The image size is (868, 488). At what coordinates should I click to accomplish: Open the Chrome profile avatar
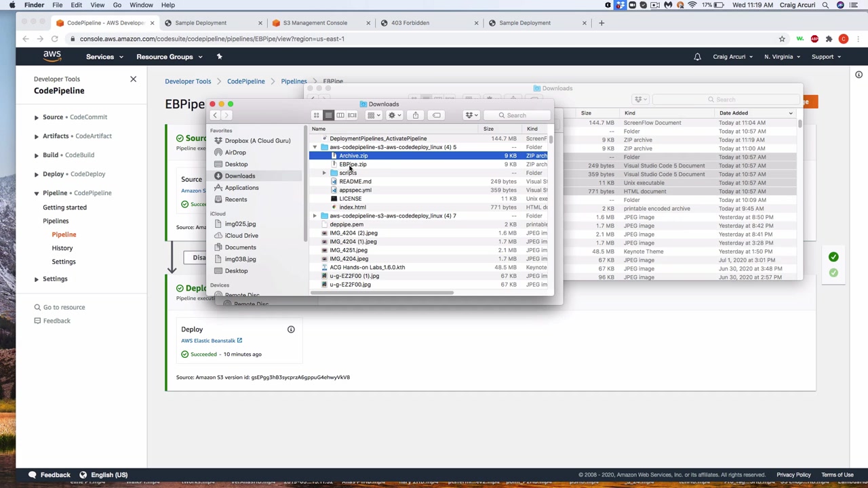coord(844,39)
